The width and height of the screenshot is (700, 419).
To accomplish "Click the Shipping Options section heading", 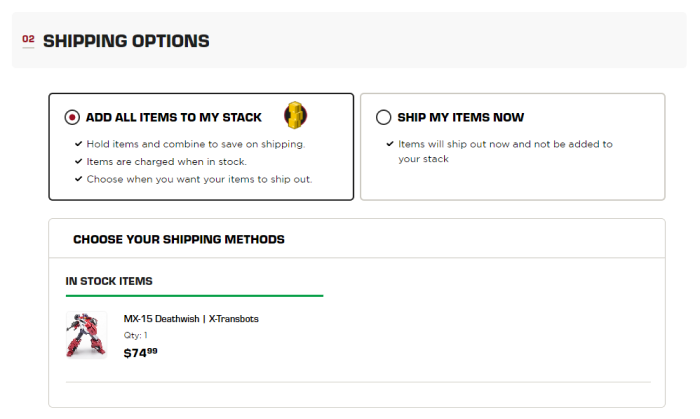I will 126,41.
